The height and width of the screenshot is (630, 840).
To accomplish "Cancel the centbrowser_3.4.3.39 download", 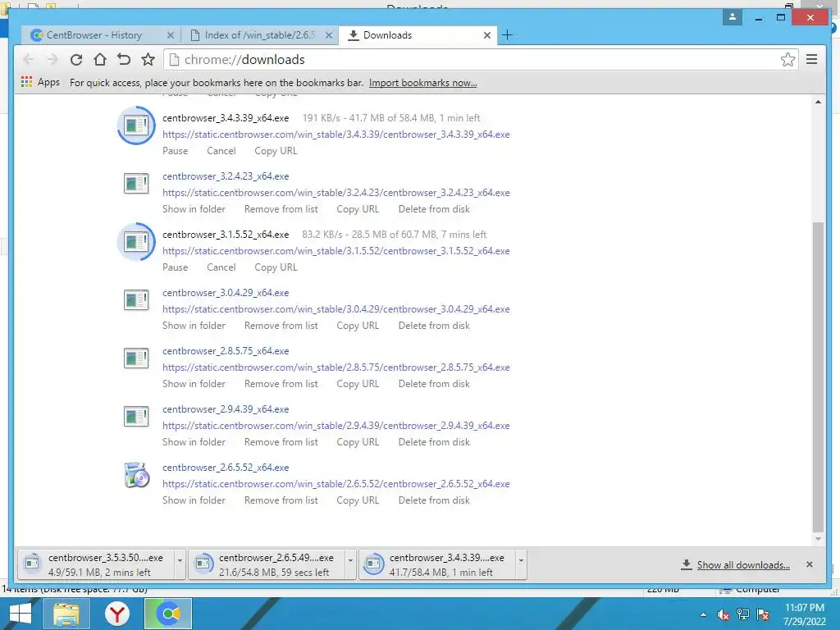I will pyautogui.click(x=221, y=151).
